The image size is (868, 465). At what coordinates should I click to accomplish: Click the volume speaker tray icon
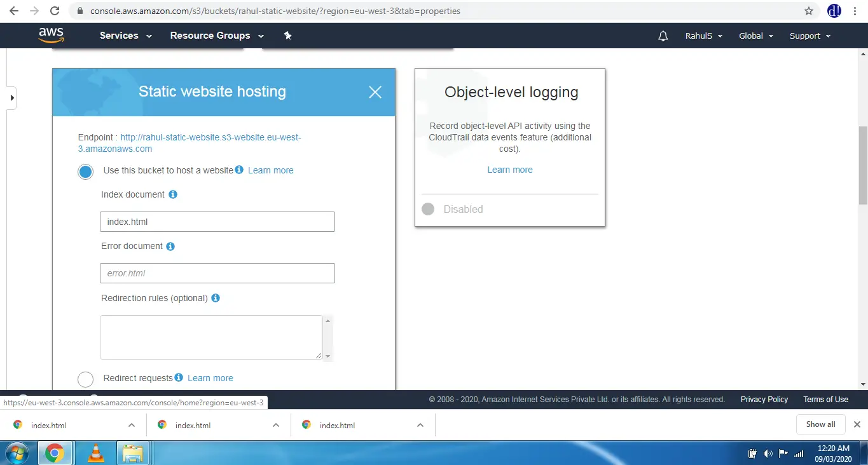768,454
